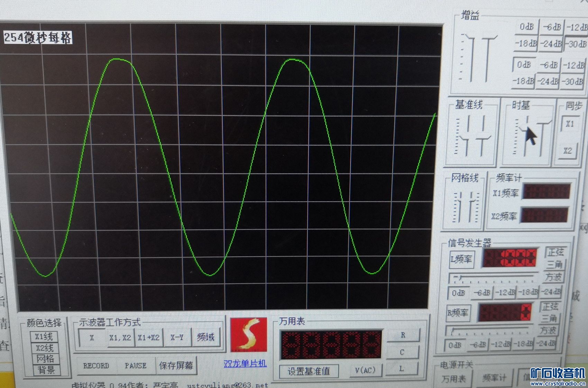588x388 pixels.
Task: Set L generator output to 0dB
Action: pyautogui.click(x=459, y=293)
